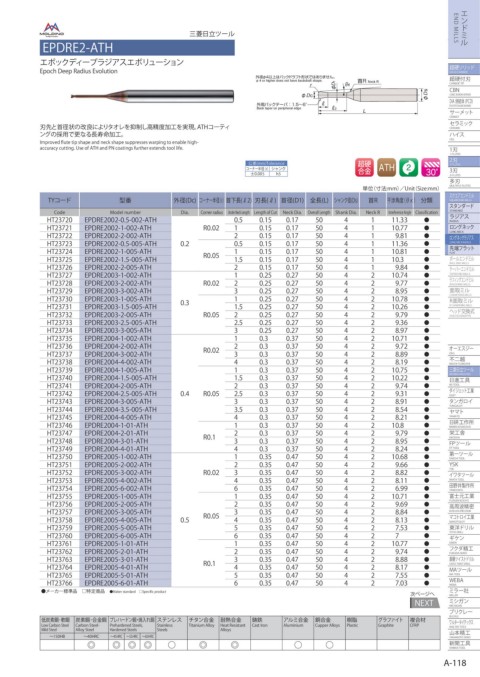This screenshot has height=677, width=480.
Task: Select code HT23720 in the table
Action: tap(60, 220)
